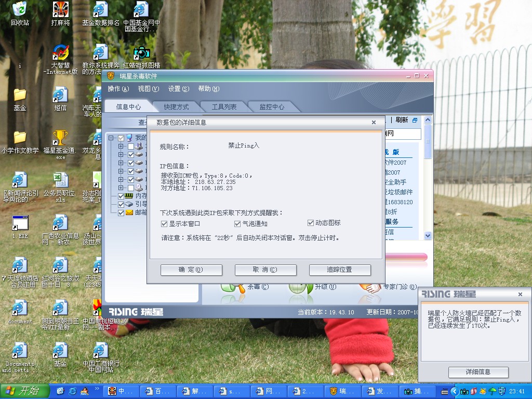This screenshot has width=532, height=399.
Task: Click the 升级 globe upgrade icon
Action: (301, 288)
